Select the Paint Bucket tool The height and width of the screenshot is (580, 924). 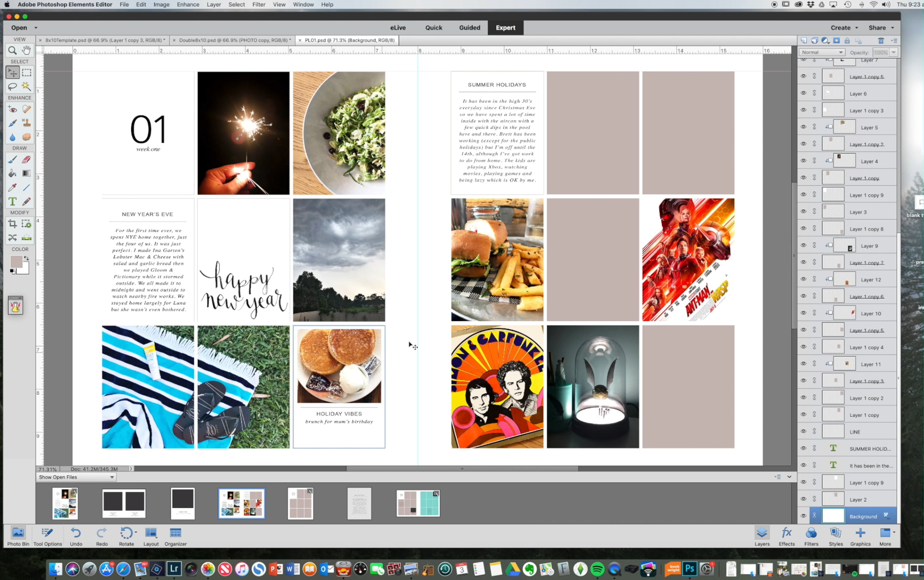[12, 174]
